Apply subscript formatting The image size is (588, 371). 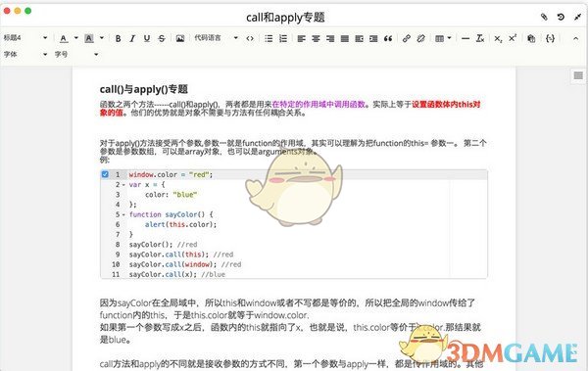click(x=498, y=38)
